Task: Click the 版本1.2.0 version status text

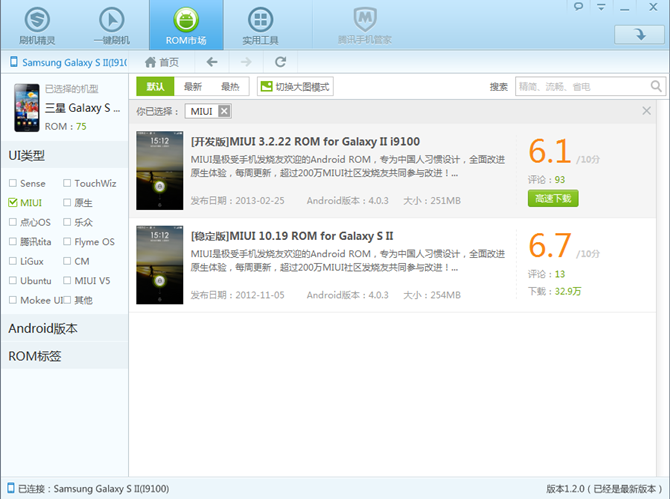Action: point(604,488)
